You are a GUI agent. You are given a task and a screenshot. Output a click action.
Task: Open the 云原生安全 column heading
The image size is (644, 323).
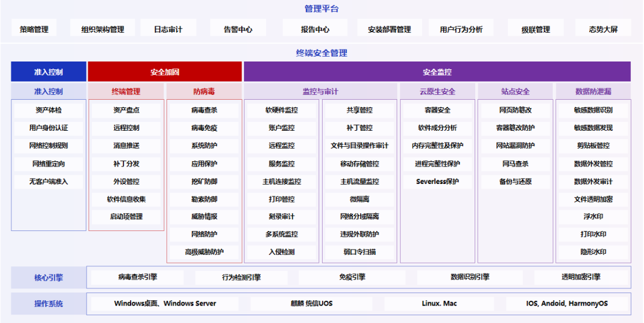tap(437, 91)
